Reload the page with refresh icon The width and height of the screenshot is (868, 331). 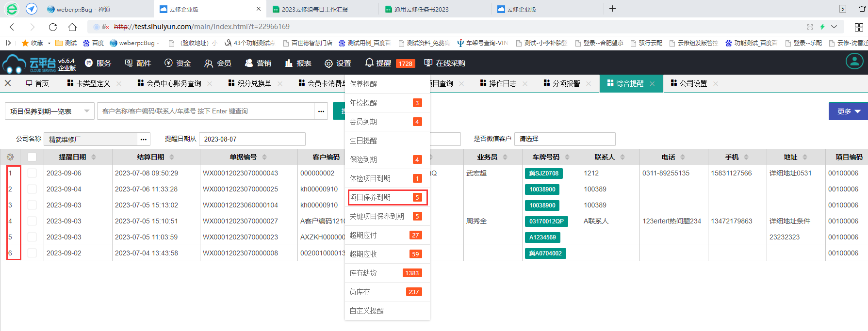click(53, 27)
